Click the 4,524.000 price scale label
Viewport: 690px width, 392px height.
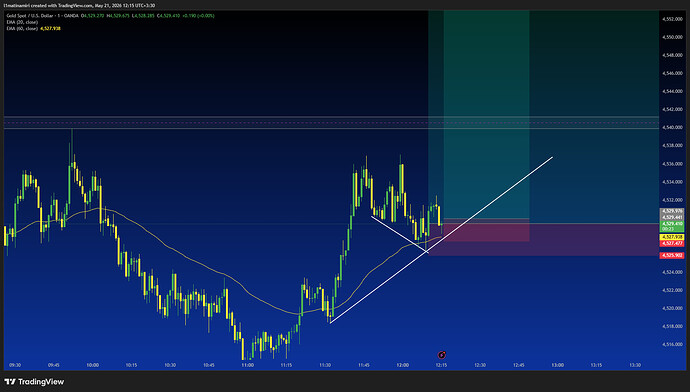coord(673,272)
